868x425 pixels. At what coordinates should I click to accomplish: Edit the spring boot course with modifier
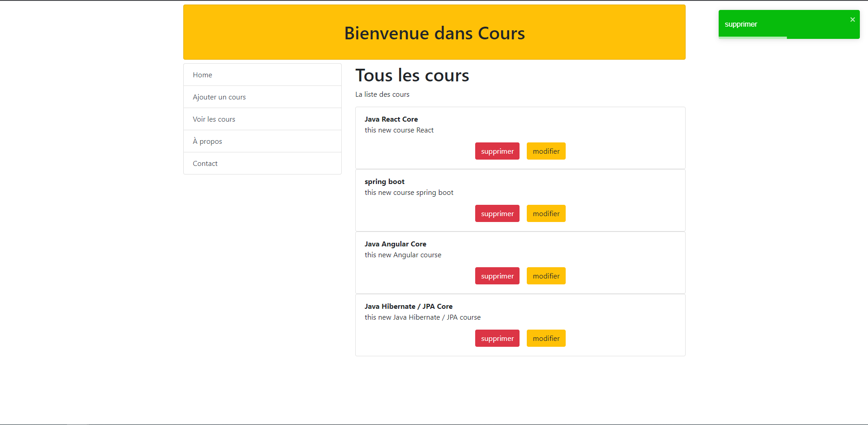coord(546,214)
